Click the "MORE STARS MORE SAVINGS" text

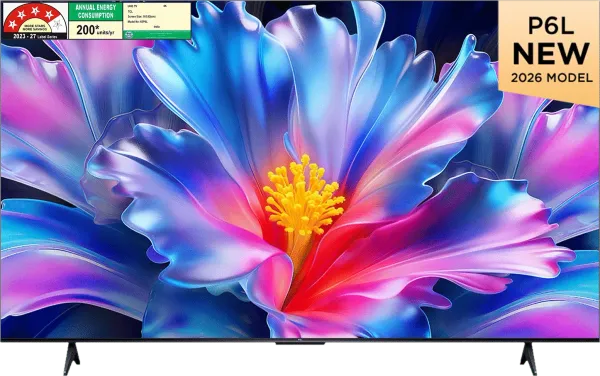pos(35,28)
